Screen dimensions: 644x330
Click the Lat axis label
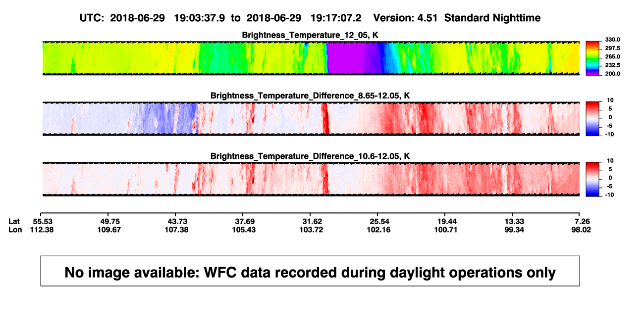pyautogui.click(x=14, y=221)
